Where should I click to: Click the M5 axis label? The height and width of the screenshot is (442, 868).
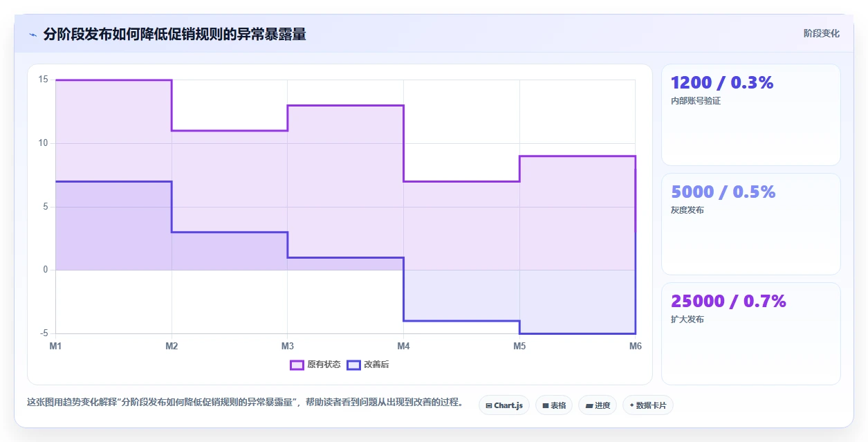coord(519,346)
